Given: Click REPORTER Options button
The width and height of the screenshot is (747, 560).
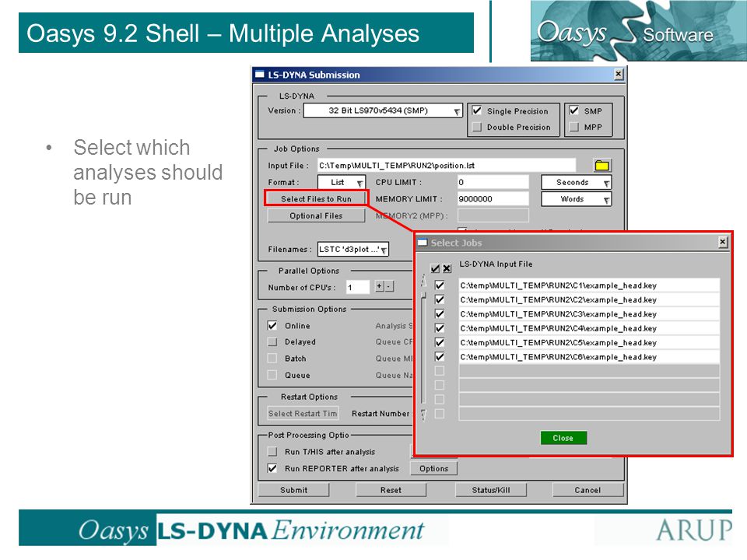Looking at the screenshot, I should point(433,468).
